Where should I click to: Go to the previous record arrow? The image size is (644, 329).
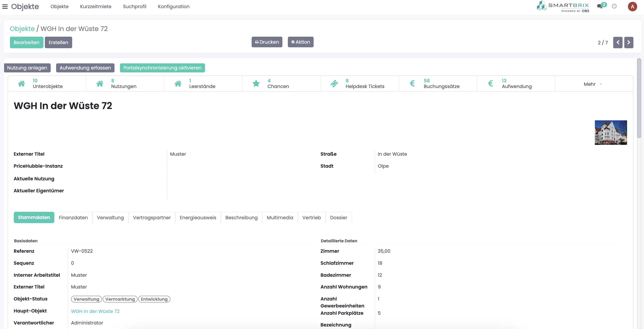[618, 43]
